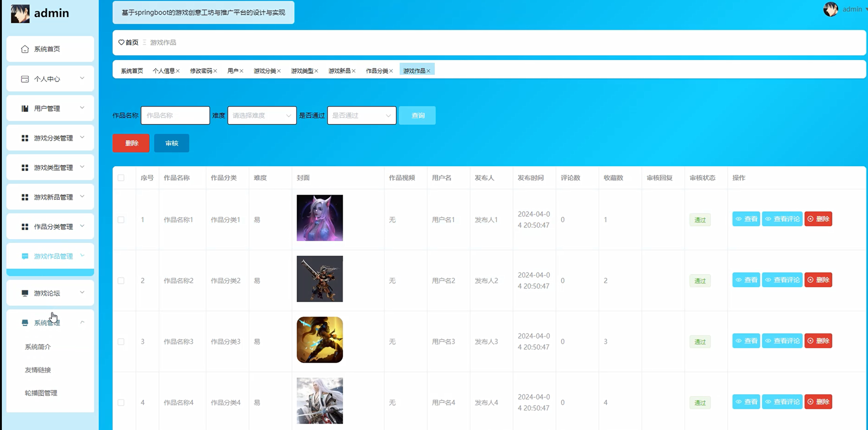Viewport: 868px width, 430px height.
Task: Click 查看 eye button for 作品名称4
Action: click(x=746, y=402)
